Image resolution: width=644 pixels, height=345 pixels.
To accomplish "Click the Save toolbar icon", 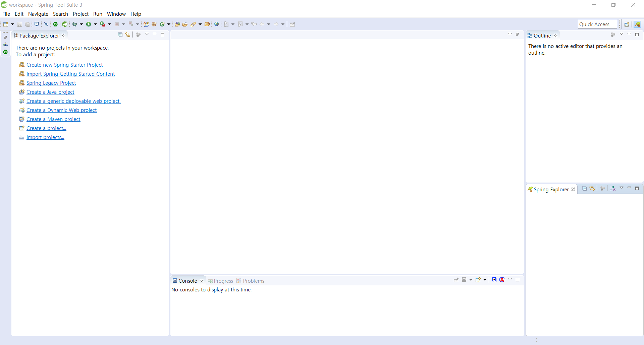I will point(19,24).
